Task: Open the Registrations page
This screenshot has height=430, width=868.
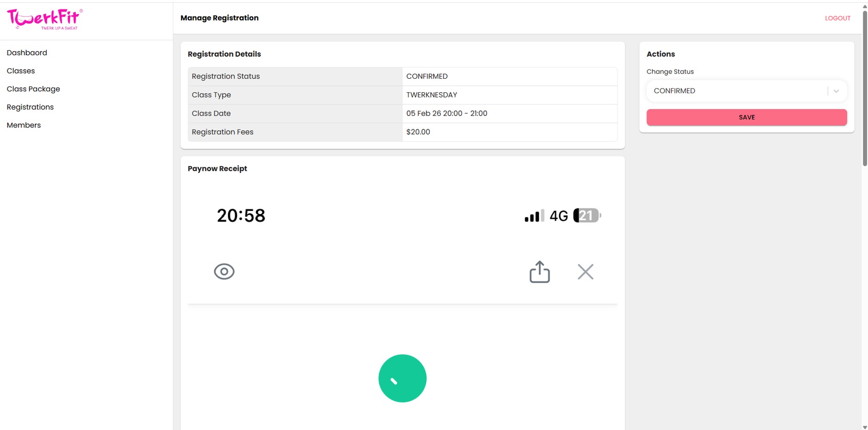Action: pos(30,107)
